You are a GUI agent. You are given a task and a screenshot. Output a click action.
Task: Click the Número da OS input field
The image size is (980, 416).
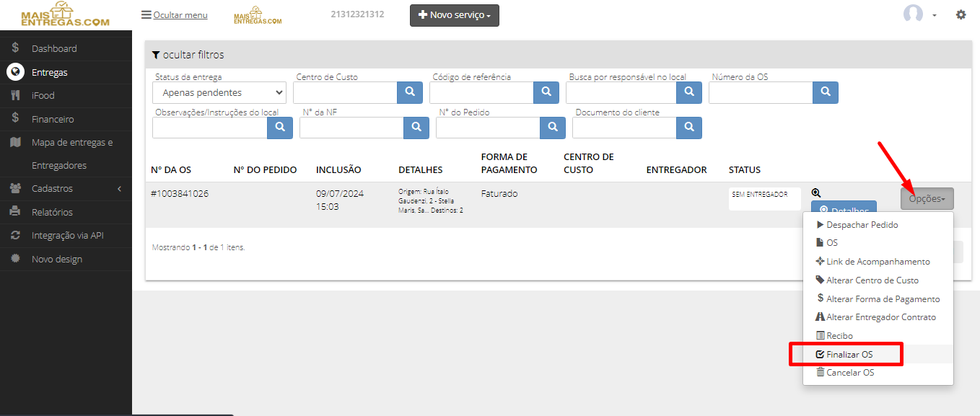click(761, 92)
